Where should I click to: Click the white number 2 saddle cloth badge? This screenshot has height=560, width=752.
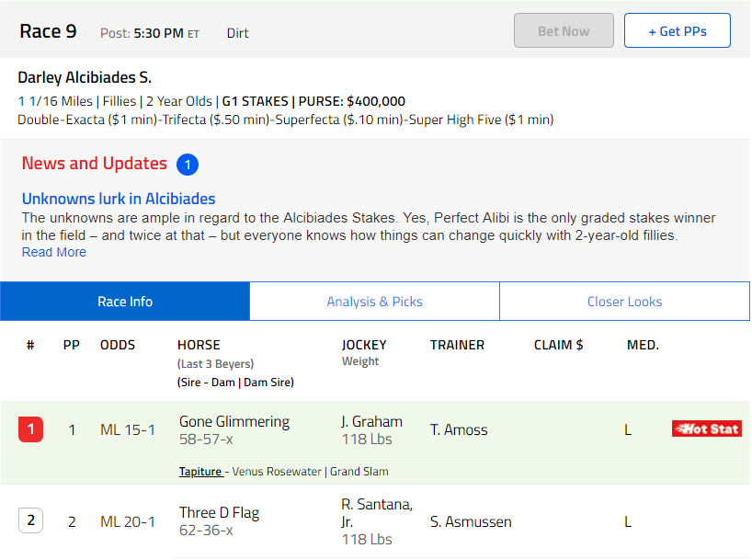click(30, 521)
